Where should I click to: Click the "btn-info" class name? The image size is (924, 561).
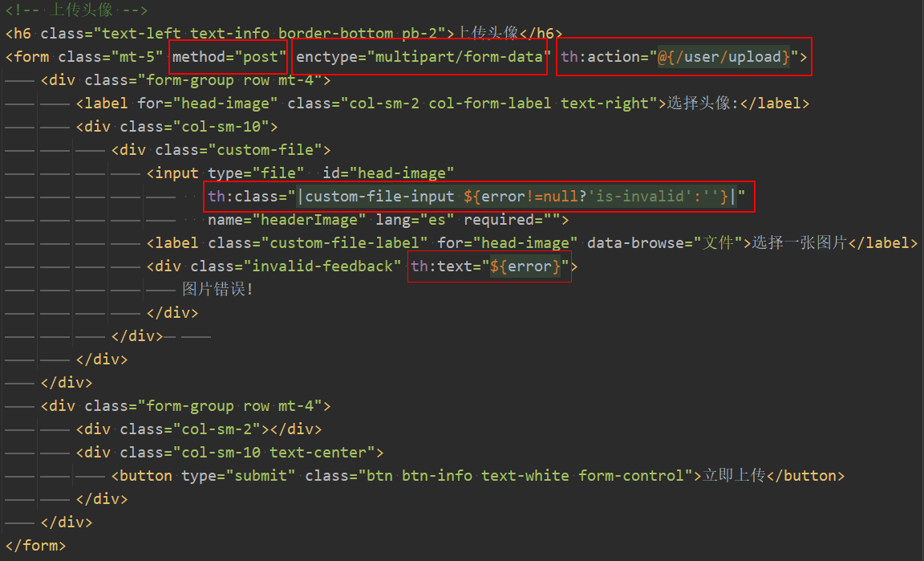[436, 476]
